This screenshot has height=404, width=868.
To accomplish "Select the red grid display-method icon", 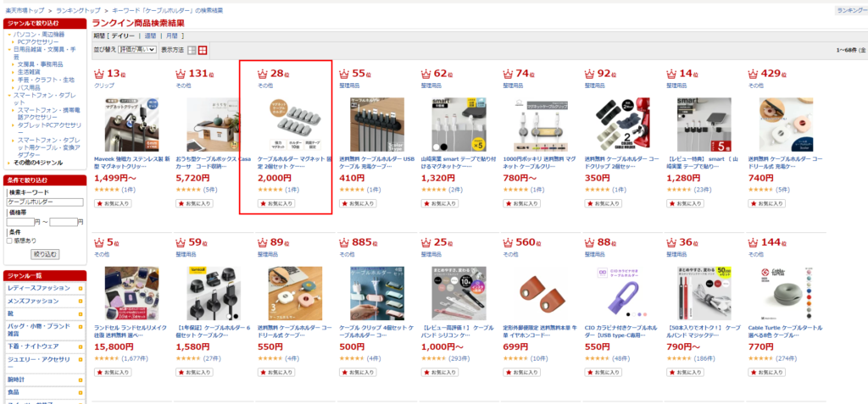I will point(203,50).
